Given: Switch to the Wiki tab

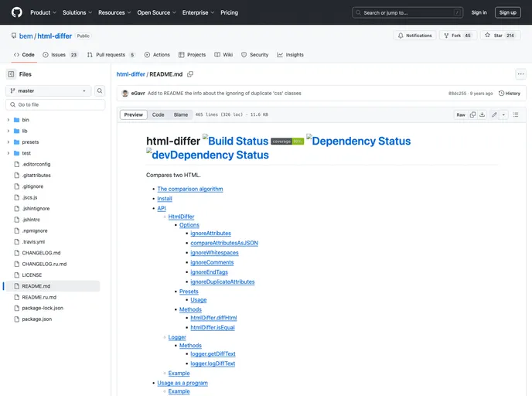Looking at the screenshot, I should [223, 55].
